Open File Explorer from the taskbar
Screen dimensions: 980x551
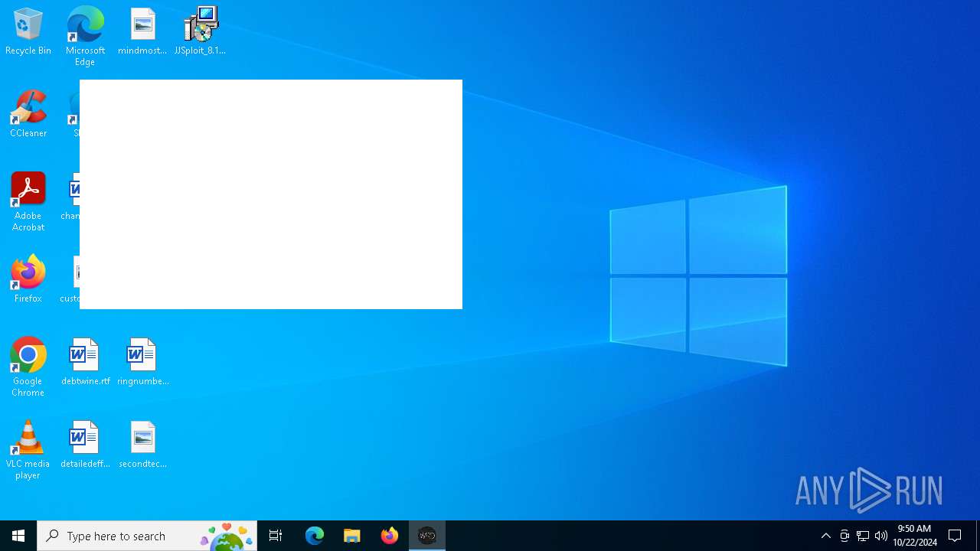(x=352, y=536)
